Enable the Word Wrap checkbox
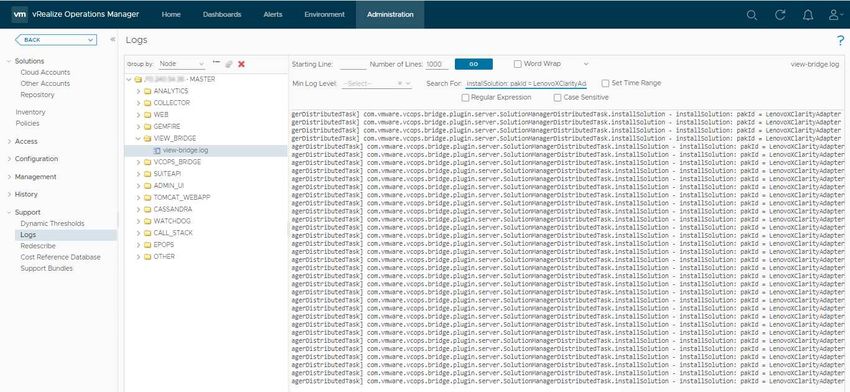This screenshot has height=392, width=850. point(518,64)
